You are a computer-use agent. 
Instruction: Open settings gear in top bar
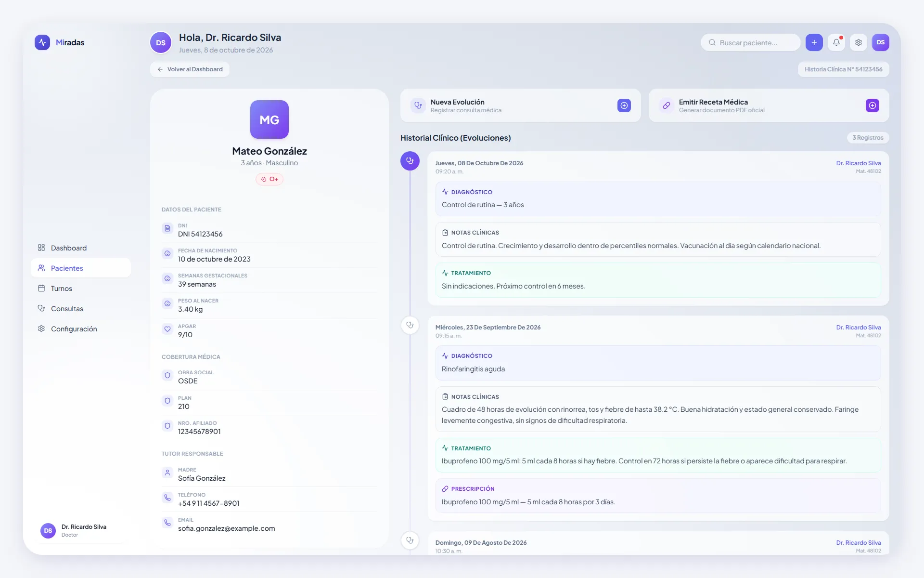pos(859,42)
